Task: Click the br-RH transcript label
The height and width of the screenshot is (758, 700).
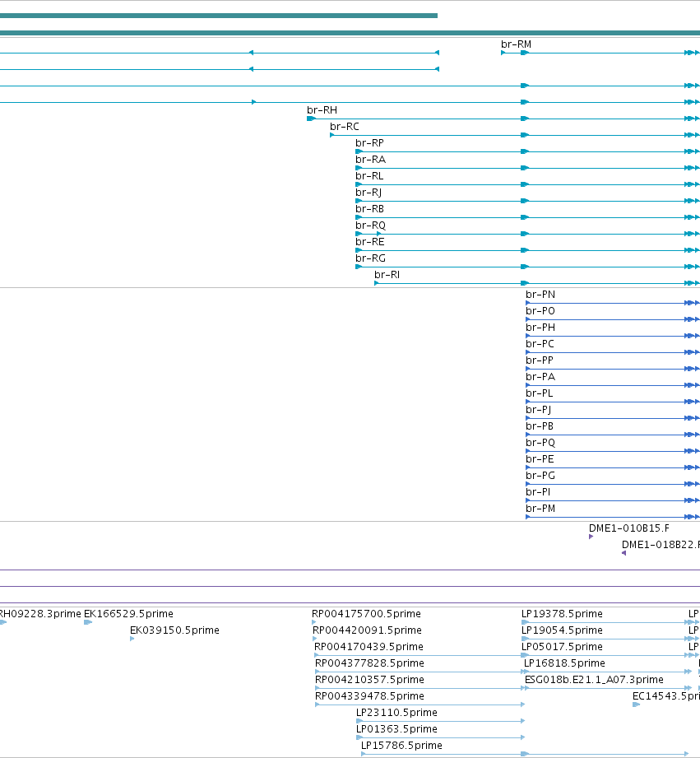Action: point(322,110)
